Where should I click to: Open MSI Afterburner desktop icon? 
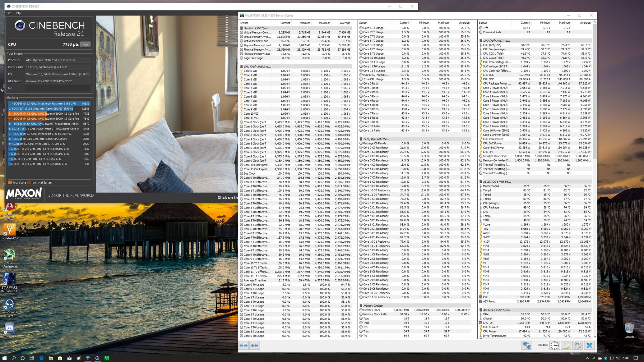point(9,259)
